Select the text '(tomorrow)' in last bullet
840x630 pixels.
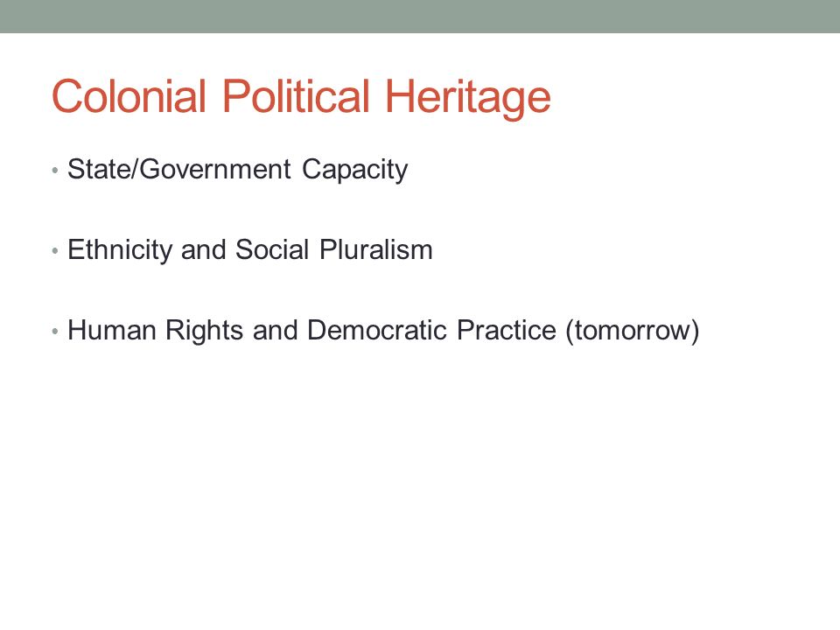[x=633, y=331]
